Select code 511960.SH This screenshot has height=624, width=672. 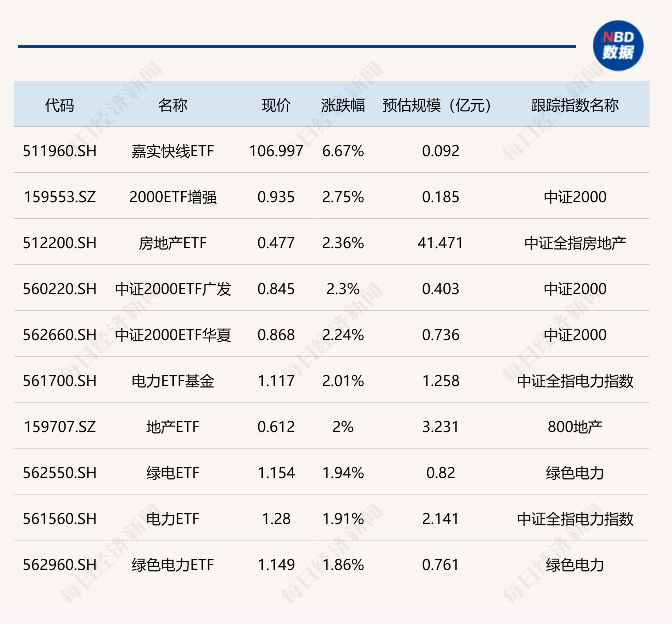pyautogui.click(x=59, y=151)
